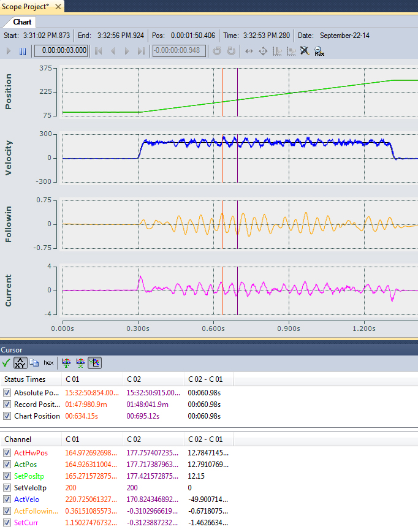The width and height of the screenshot is (418, 532).
Task: Click SetVeloItp C 01 value 200
Action: (71, 488)
